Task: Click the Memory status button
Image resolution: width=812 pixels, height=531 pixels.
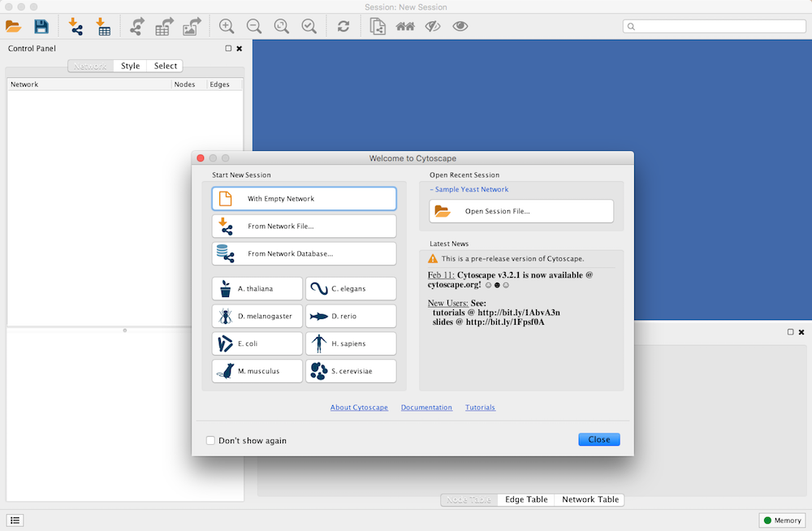Action: (x=780, y=520)
